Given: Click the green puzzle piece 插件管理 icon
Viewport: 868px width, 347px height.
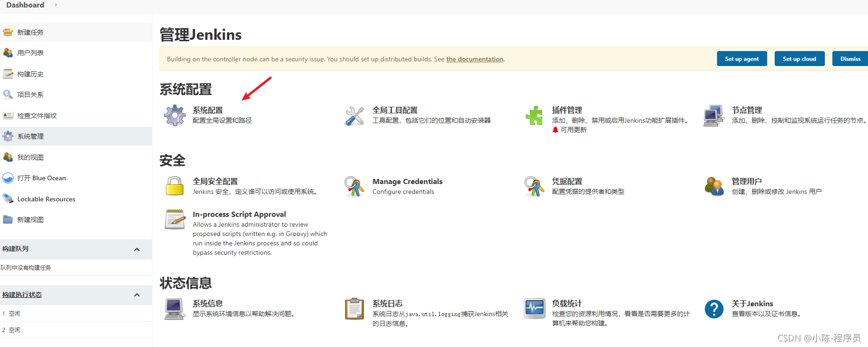Looking at the screenshot, I should point(534,115).
